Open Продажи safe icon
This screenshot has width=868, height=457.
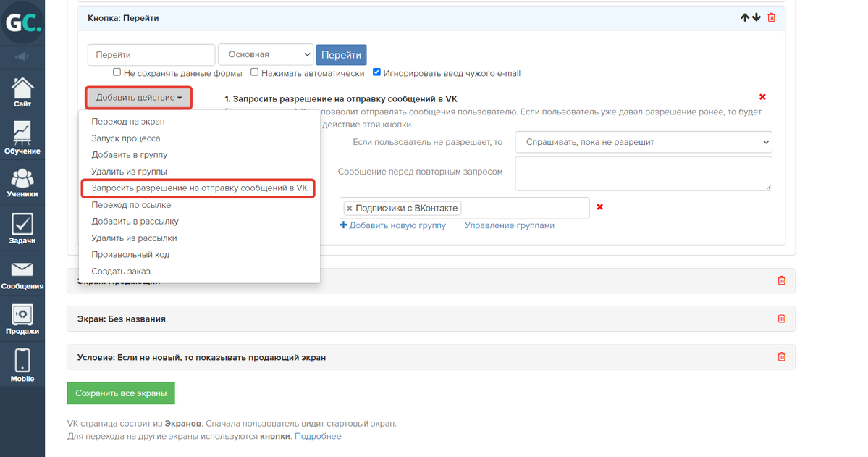click(x=22, y=319)
